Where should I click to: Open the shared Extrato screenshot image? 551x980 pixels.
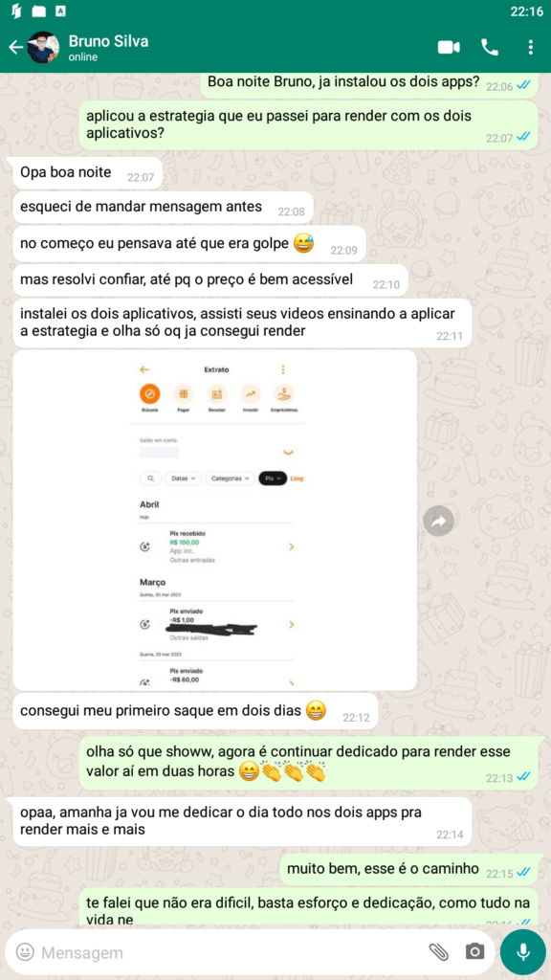(215, 521)
